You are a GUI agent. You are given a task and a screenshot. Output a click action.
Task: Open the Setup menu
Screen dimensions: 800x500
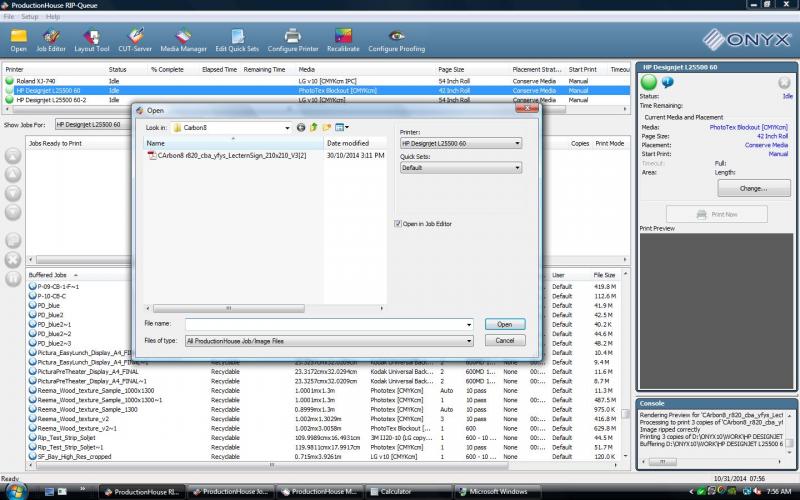pyautogui.click(x=30, y=17)
